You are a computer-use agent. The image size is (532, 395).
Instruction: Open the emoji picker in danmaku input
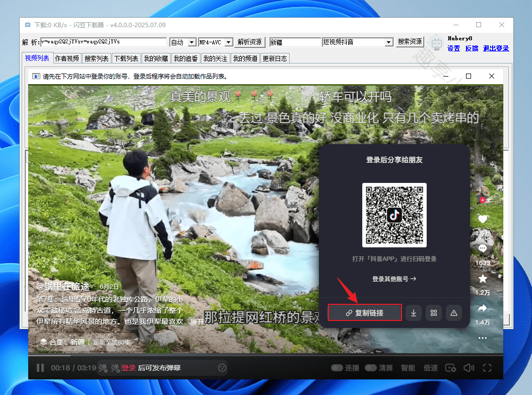click(222, 368)
